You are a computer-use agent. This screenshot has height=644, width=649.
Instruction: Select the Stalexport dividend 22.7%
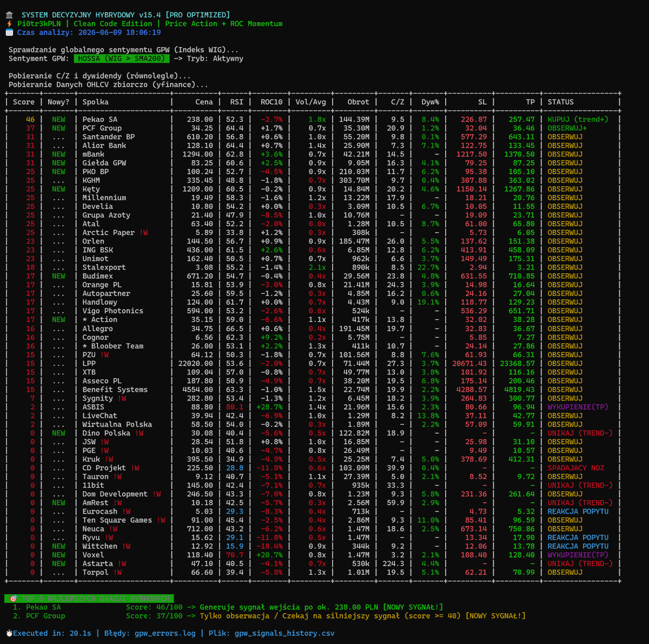[428, 267]
